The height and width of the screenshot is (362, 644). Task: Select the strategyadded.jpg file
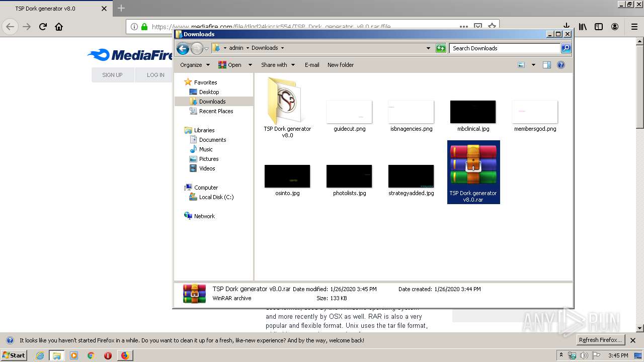(411, 180)
